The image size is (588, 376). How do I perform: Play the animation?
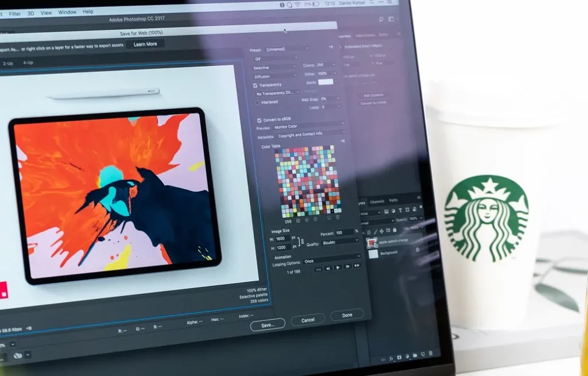(x=338, y=268)
